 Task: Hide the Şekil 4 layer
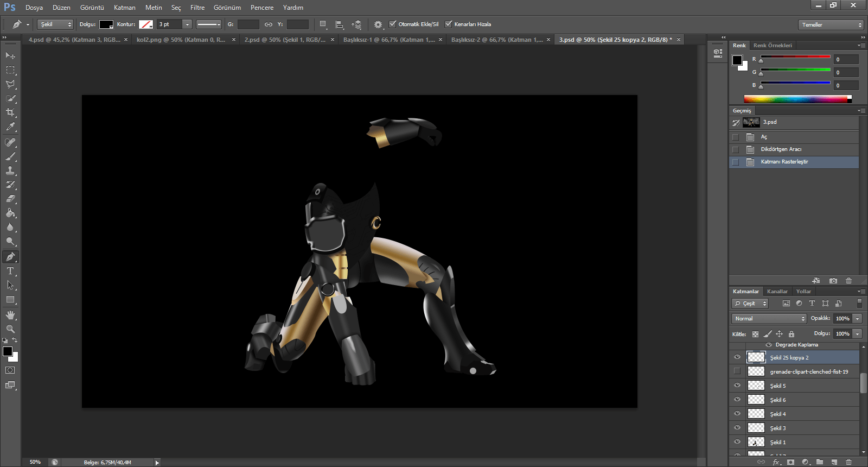[x=737, y=413]
